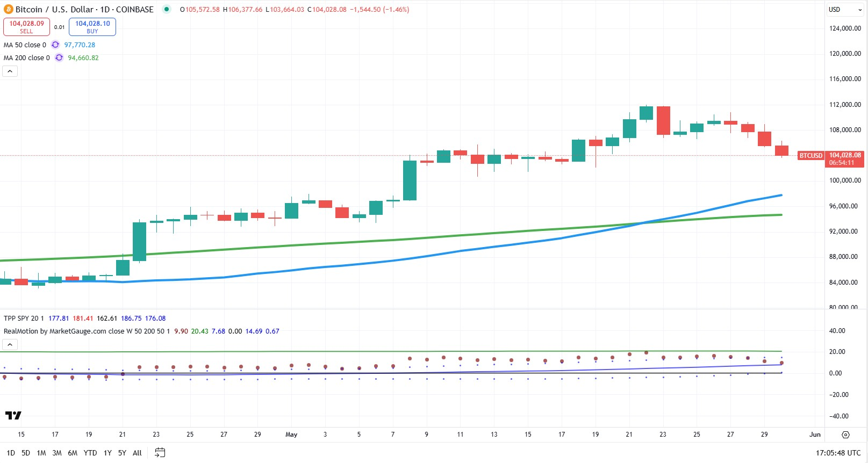Select the YTD time range
The height and width of the screenshot is (463, 868).
click(90, 453)
